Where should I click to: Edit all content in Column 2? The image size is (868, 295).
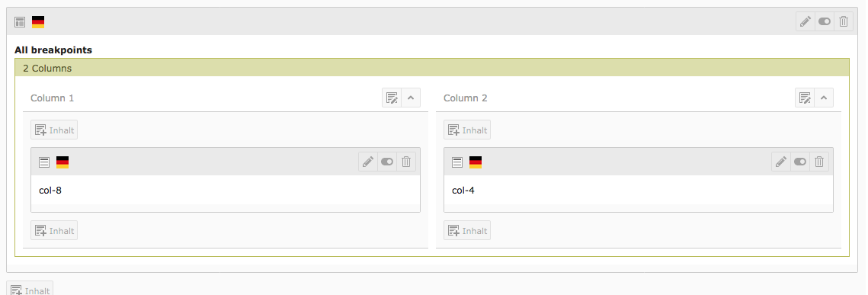click(x=805, y=98)
